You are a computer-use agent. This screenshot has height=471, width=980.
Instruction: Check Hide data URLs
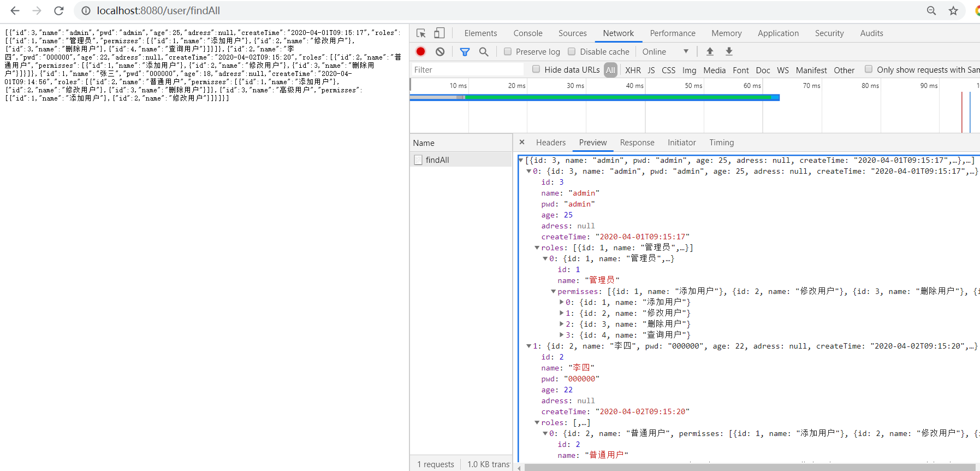(x=536, y=69)
